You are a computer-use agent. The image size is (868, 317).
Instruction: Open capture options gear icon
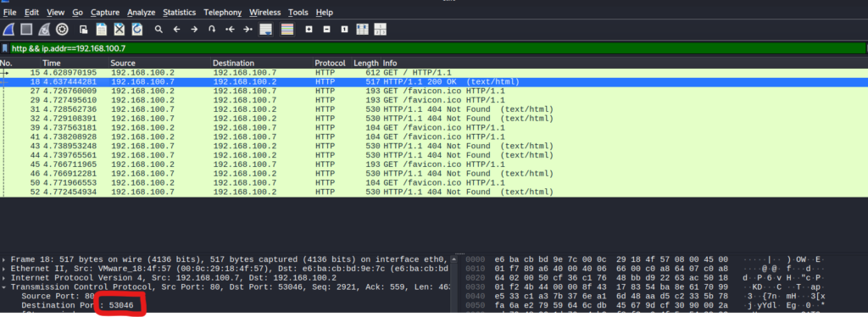click(62, 30)
